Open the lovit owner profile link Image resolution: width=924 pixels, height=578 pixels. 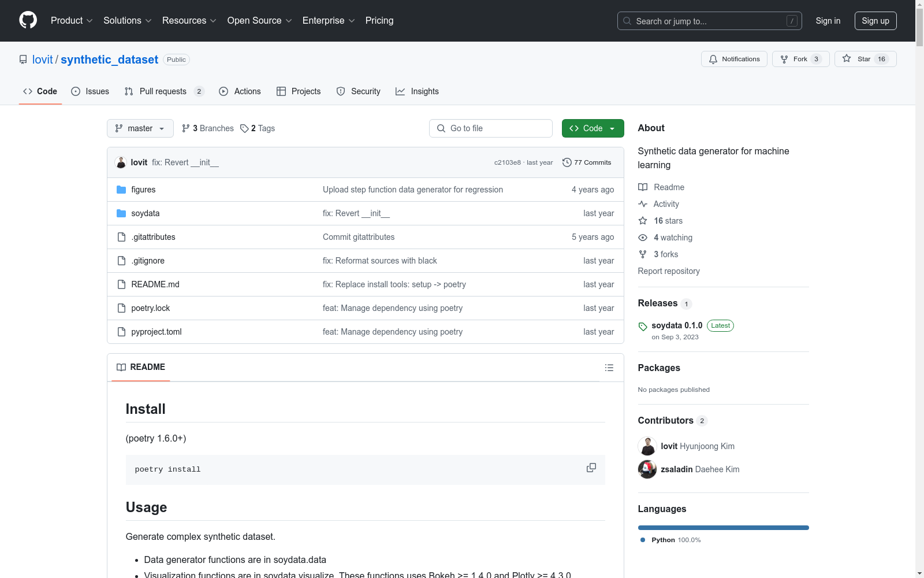pyautogui.click(x=43, y=60)
